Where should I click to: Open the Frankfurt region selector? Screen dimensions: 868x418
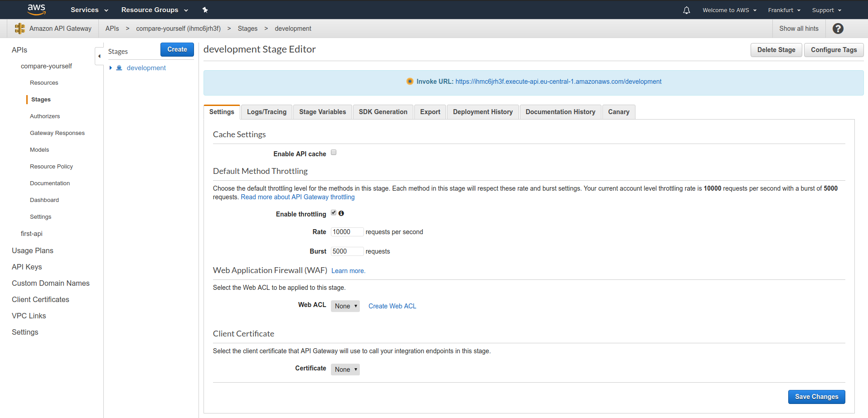tap(784, 10)
